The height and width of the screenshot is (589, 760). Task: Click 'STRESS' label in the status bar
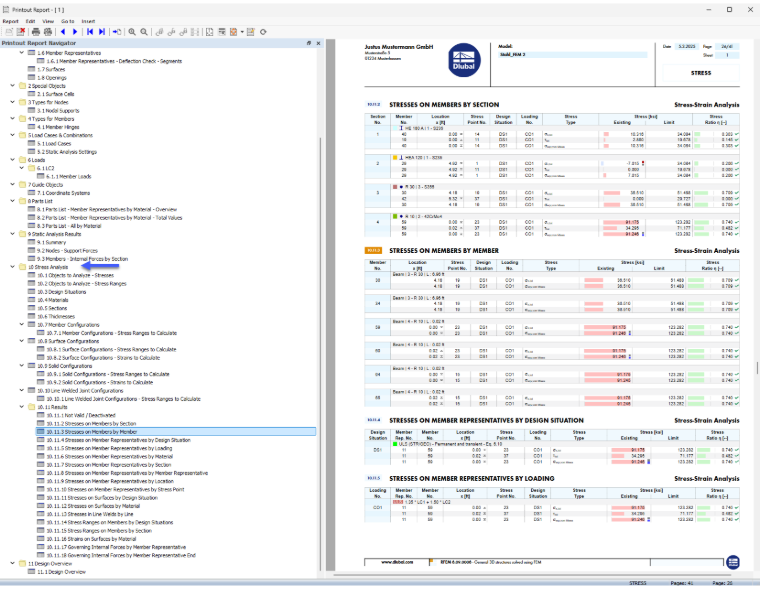click(638, 583)
